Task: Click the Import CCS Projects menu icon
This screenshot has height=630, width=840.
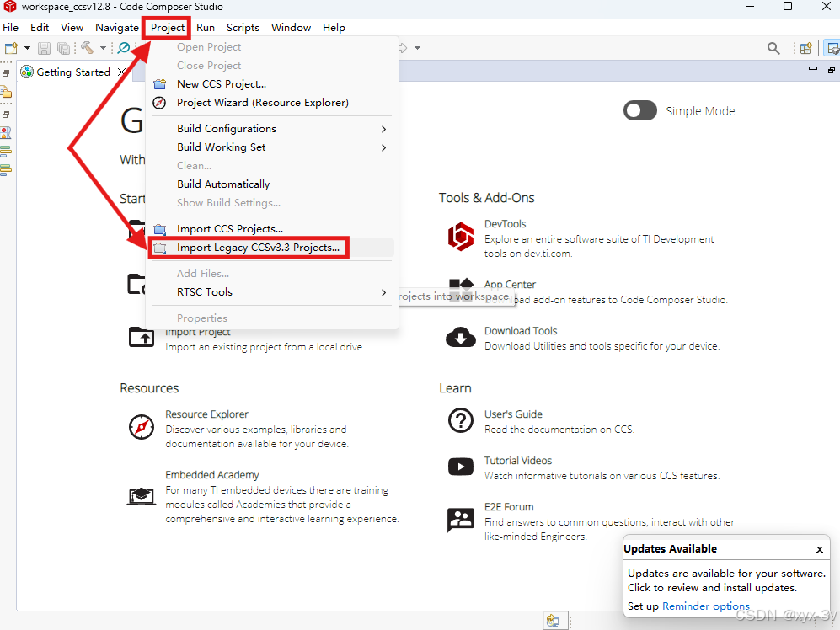Action: click(159, 229)
